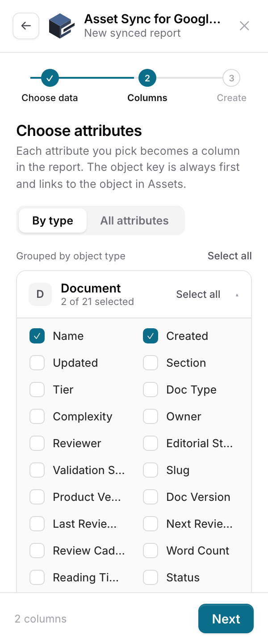The height and width of the screenshot is (644, 268).
Task: Tick the Last Revie... checkbox
Action: pos(37,524)
